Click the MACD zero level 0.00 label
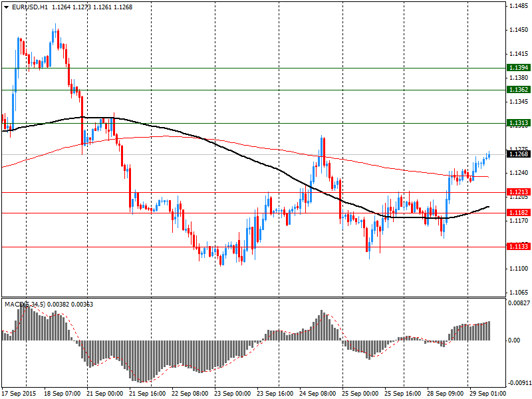This screenshot has width=532, height=399. pos(514,340)
